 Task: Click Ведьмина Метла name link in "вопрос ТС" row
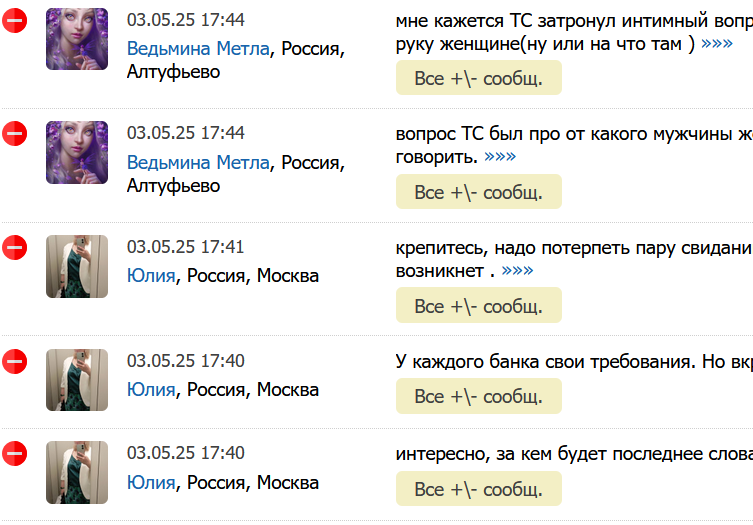point(198,162)
